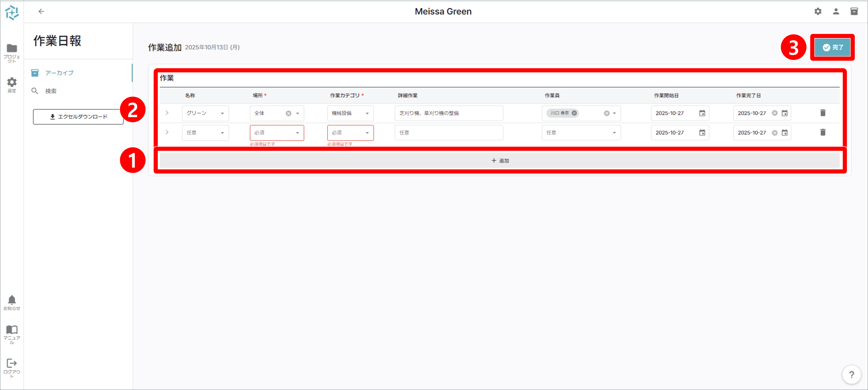This screenshot has height=390, width=868.
Task: Click the 完了 button
Action: (x=832, y=48)
